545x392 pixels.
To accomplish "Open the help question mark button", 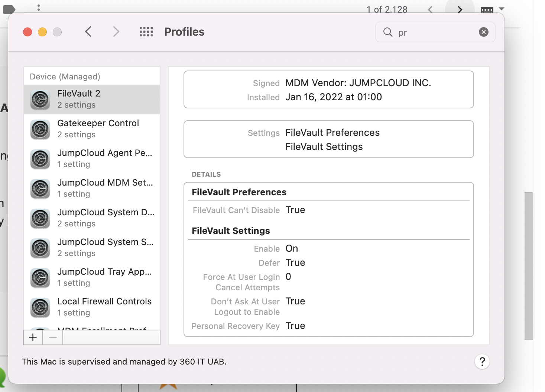I will pyautogui.click(x=482, y=362).
